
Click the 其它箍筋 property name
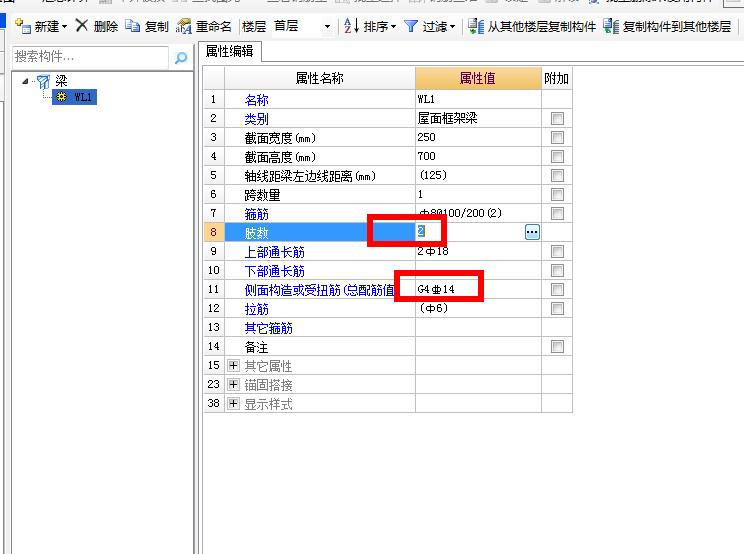[269, 328]
